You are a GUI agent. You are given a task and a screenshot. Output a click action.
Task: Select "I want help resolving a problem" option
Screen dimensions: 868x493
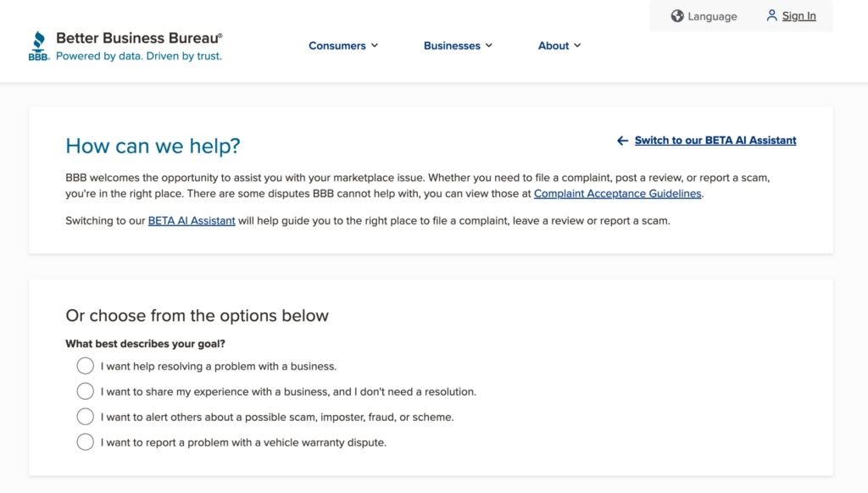(x=86, y=366)
